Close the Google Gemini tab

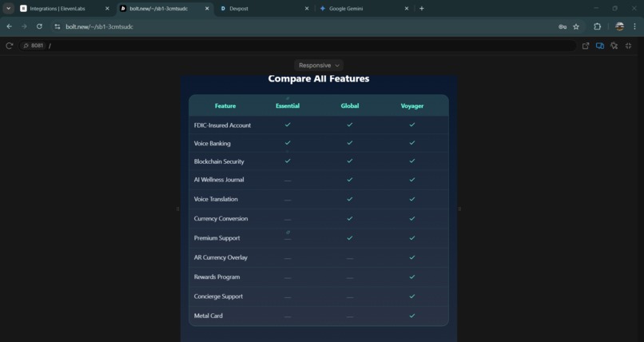click(x=407, y=8)
